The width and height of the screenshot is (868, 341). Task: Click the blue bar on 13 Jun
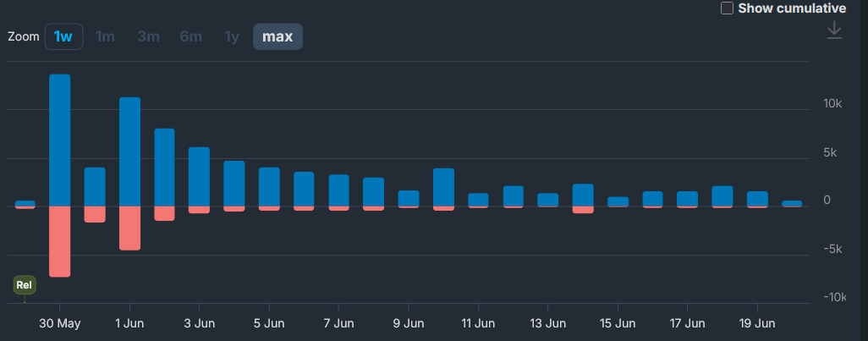548,200
